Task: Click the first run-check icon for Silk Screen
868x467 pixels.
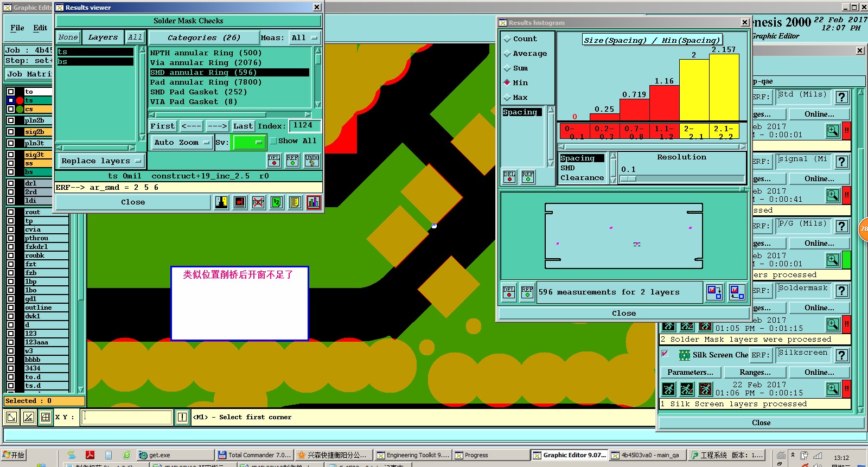Action: pyautogui.click(x=669, y=389)
